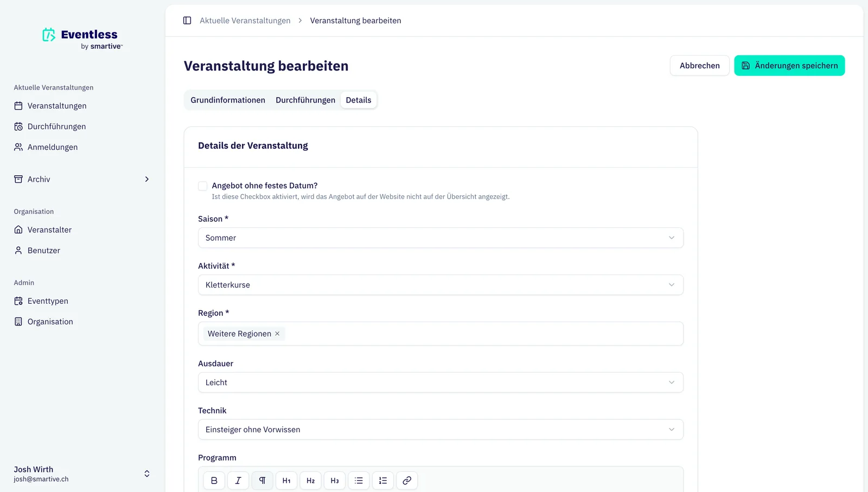The width and height of the screenshot is (868, 492).
Task: Open the Ausdauer dropdown
Action: coord(441,382)
